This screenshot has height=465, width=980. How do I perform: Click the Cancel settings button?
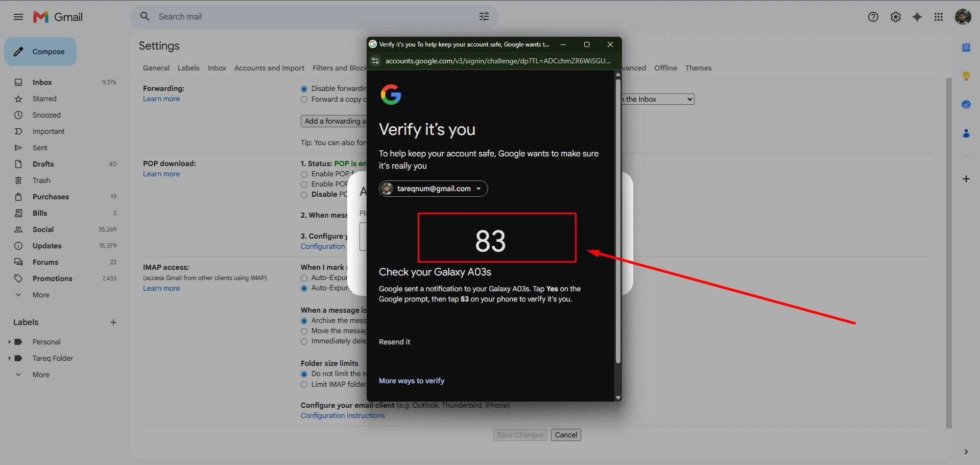[566, 435]
